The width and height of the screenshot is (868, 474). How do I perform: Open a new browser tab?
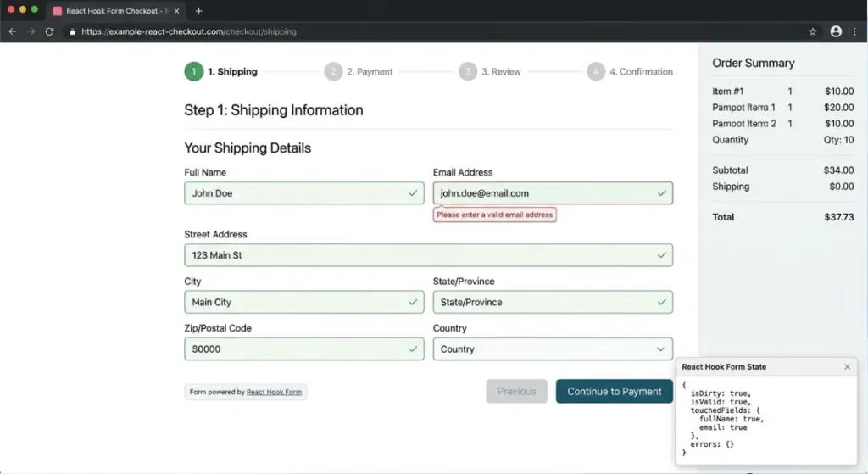tap(198, 10)
